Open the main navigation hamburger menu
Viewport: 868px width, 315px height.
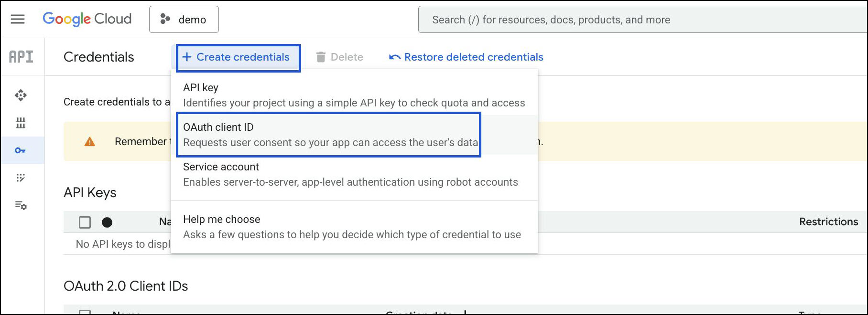[18, 19]
